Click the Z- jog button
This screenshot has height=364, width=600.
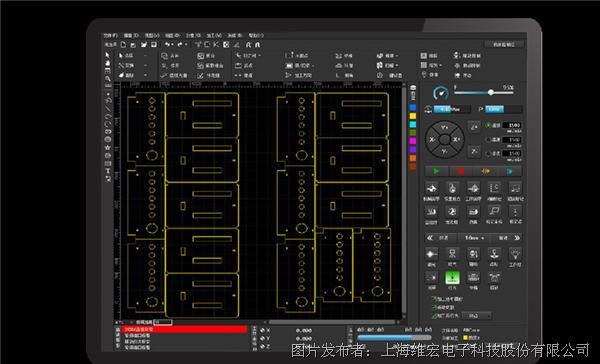coord(474,151)
